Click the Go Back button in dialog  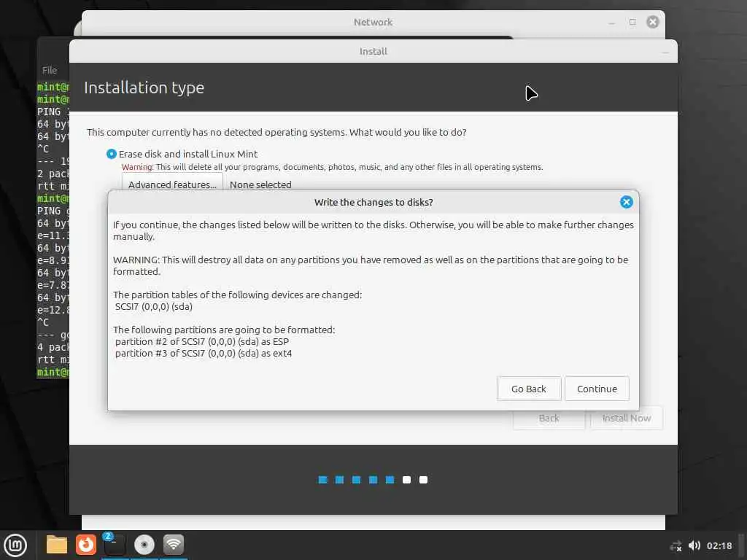528,389
